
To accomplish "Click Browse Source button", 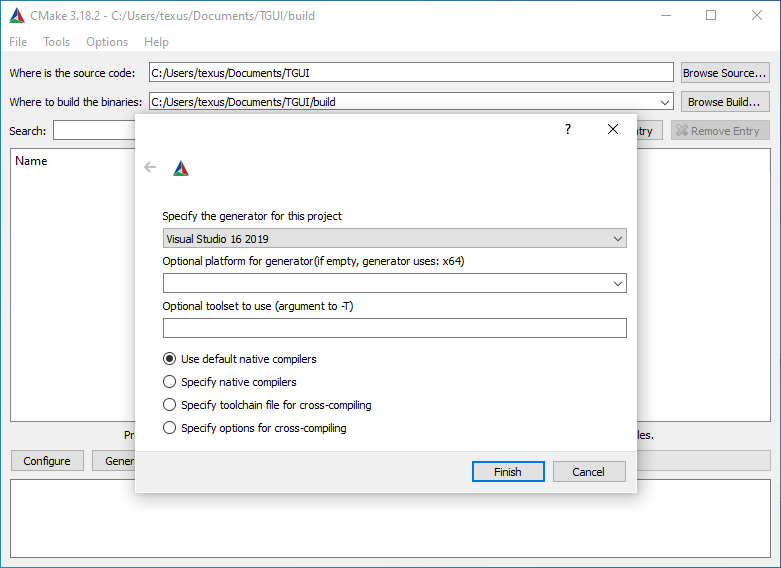I will pyautogui.click(x=725, y=73).
